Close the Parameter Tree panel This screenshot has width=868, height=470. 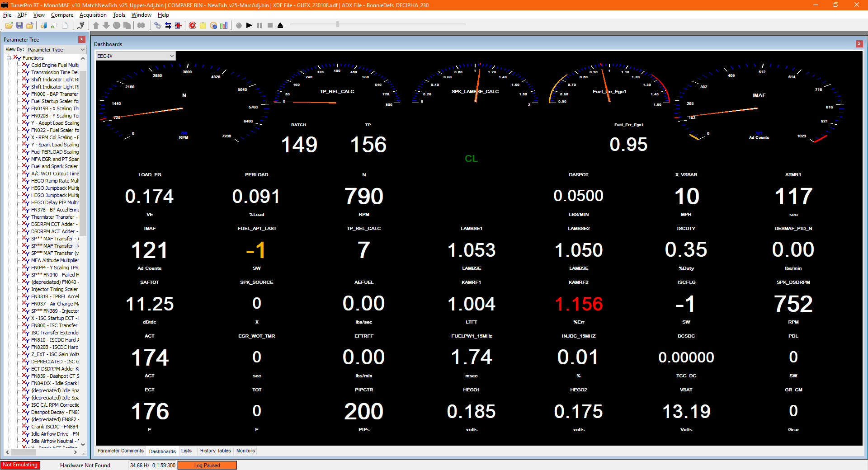click(82, 39)
